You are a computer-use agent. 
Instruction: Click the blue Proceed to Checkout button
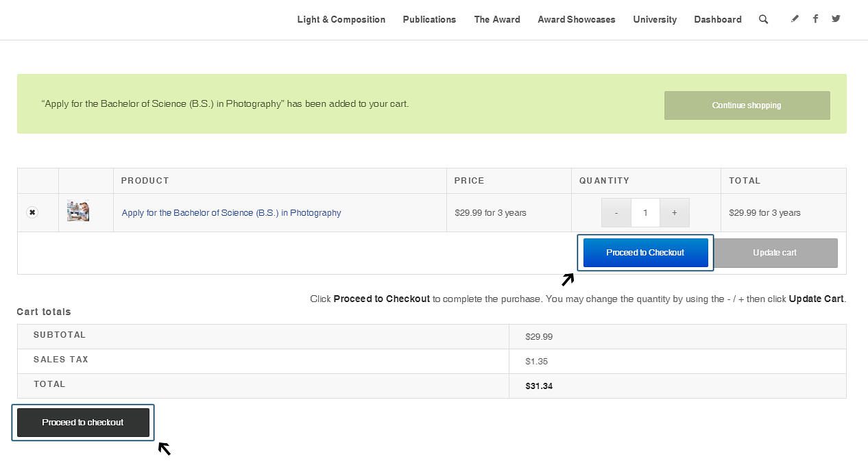[645, 252]
